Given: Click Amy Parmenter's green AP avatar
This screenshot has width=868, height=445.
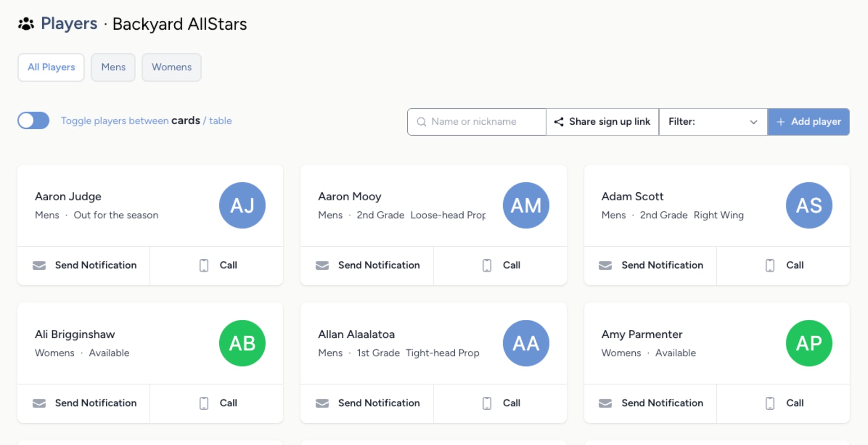Looking at the screenshot, I should (x=809, y=343).
